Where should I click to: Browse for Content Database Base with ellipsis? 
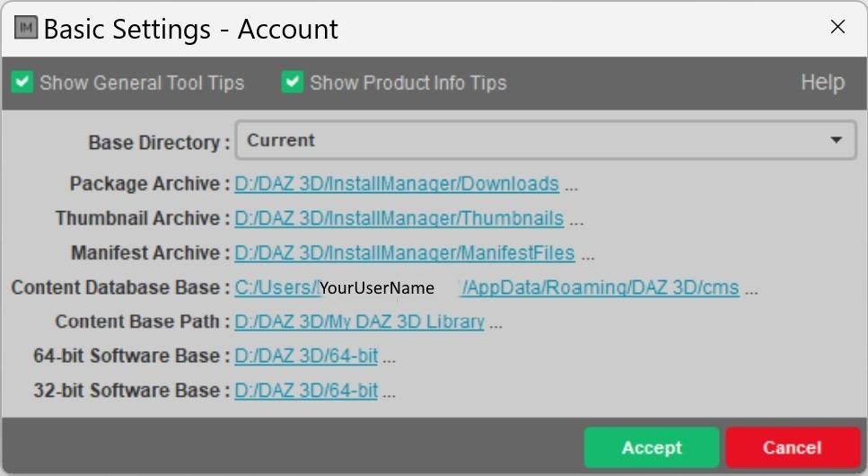tap(751, 290)
